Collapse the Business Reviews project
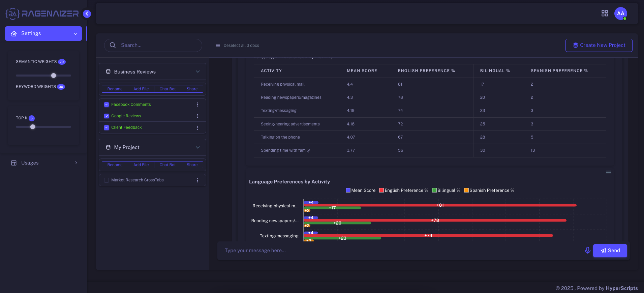The image size is (644, 293). coord(198,71)
